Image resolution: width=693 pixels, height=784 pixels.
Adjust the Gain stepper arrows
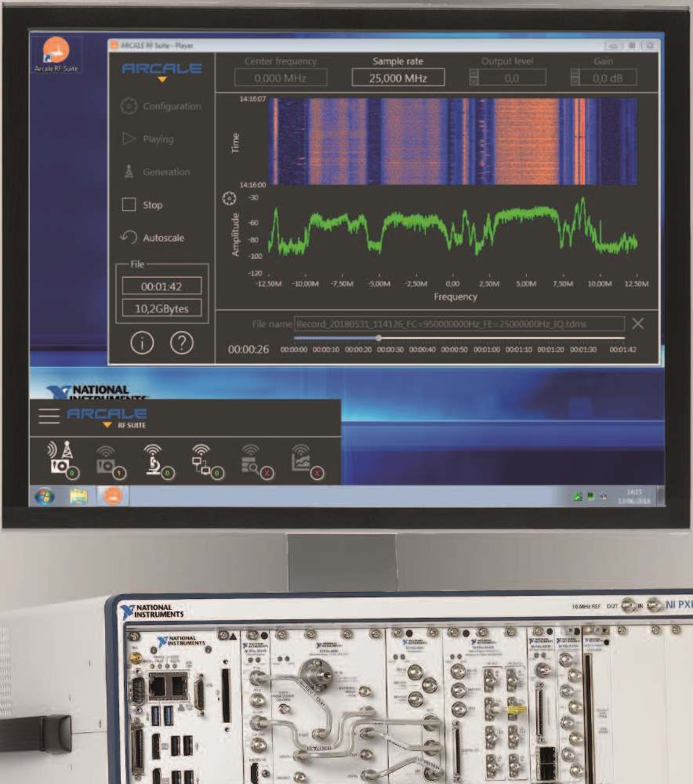coord(575,78)
